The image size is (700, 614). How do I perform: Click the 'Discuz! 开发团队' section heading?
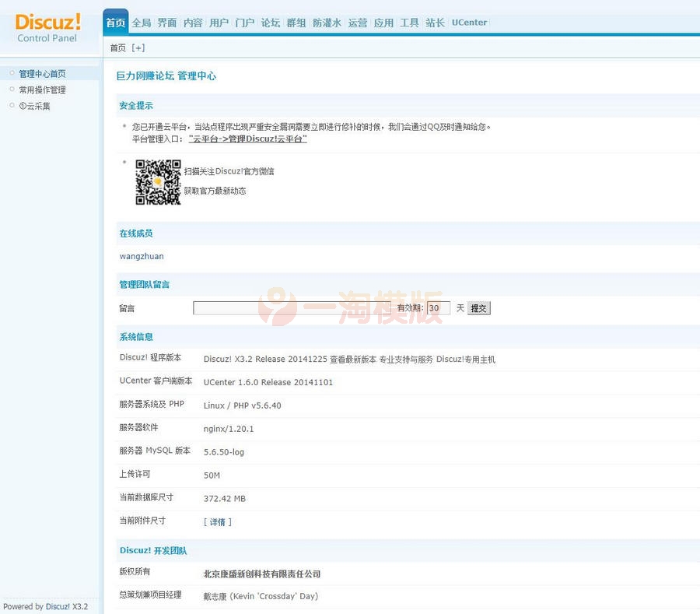click(153, 551)
